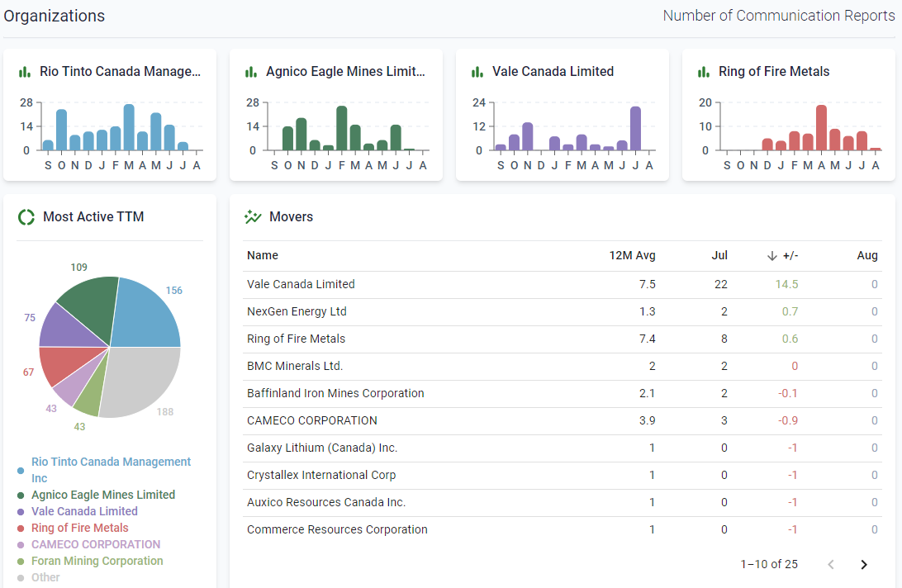This screenshot has width=902, height=588.
Task: Click the 109 pie chart label
Action: point(78,268)
